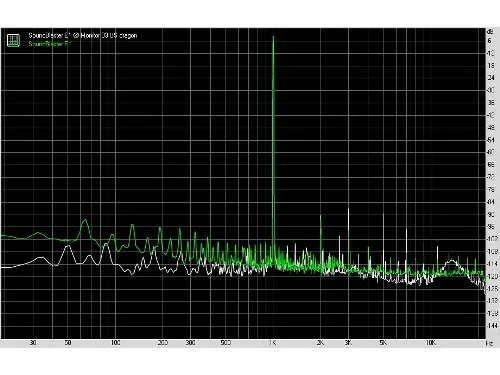Click the -90 label on dB axis
Viewport: 500px width, 375px height.
click(x=491, y=215)
